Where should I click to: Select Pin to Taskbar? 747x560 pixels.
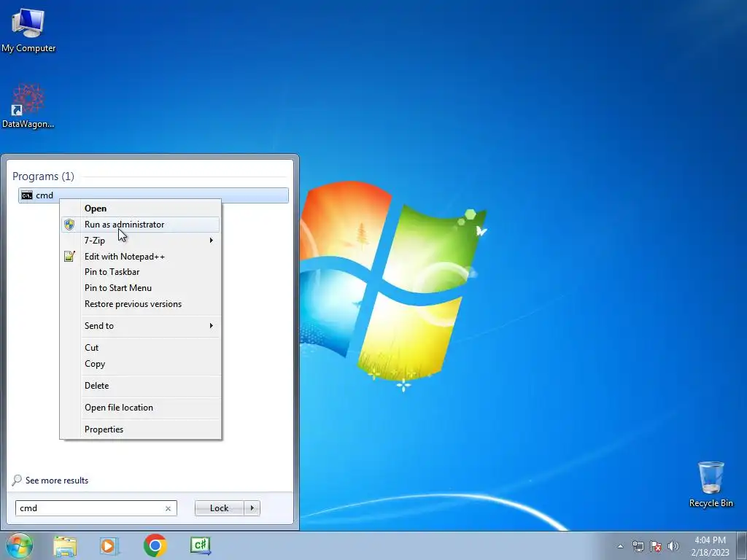(141, 272)
